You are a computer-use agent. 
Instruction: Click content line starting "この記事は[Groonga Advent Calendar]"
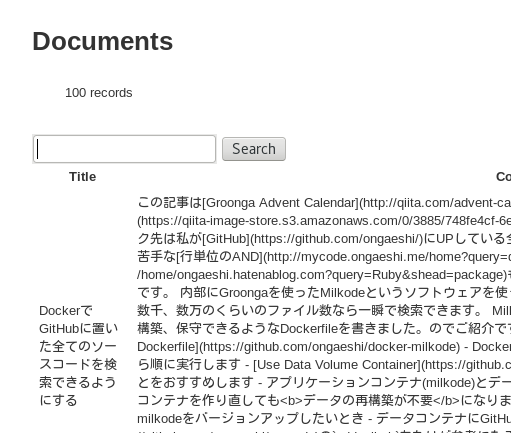[324, 203]
